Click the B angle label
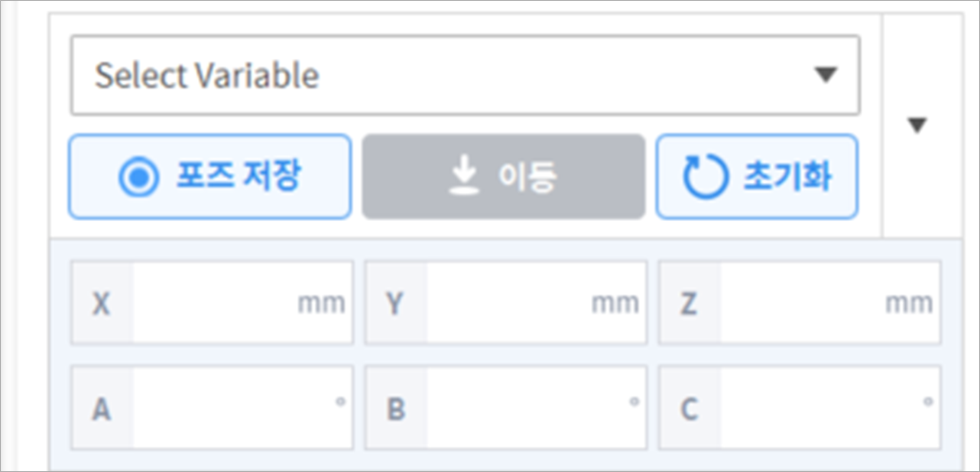The height and width of the screenshot is (472, 980). click(395, 410)
